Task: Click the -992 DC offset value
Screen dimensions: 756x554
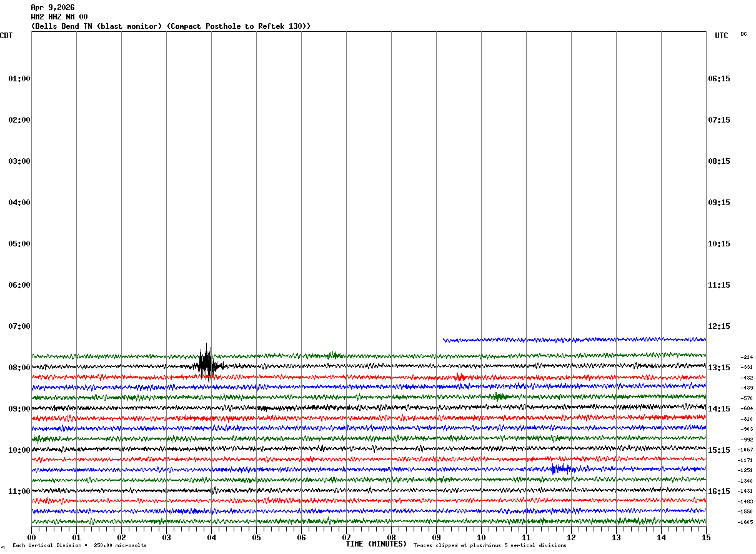Action: click(747, 440)
